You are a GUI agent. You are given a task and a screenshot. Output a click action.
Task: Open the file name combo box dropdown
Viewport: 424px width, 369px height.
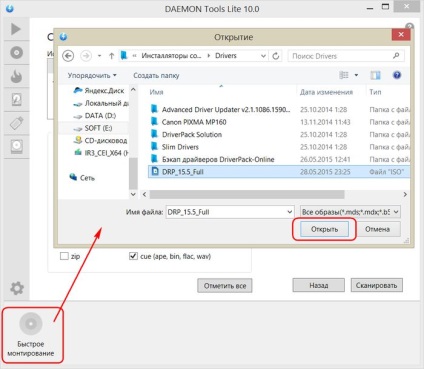289,212
